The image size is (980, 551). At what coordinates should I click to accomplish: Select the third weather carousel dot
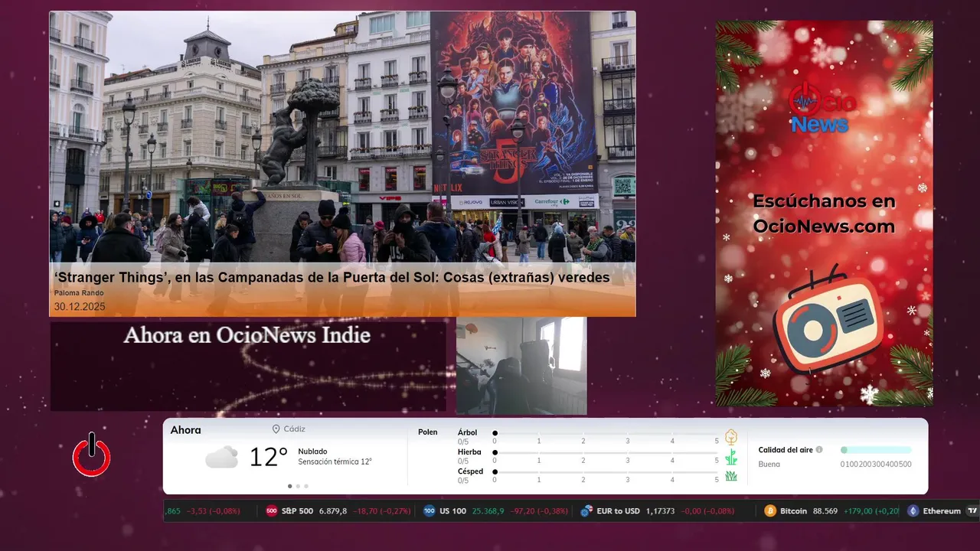(306, 486)
